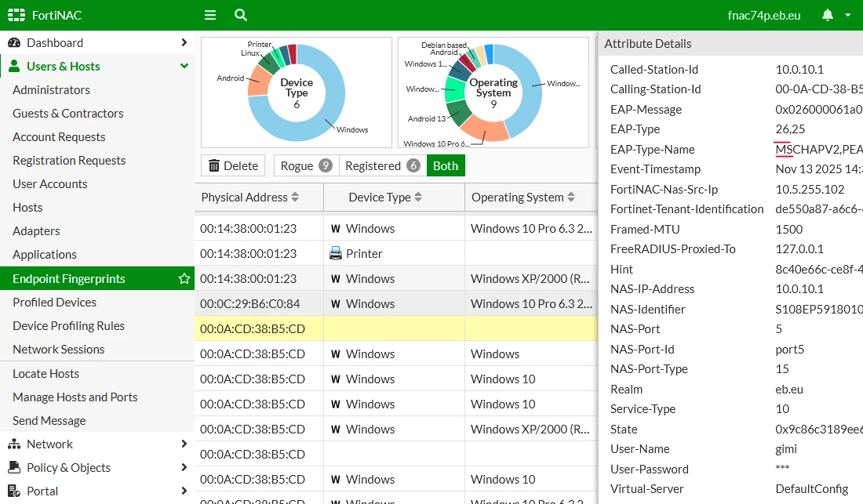The width and height of the screenshot is (863, 504).
Task: Go to Account Requests
Action: click(x=59, y=137)
